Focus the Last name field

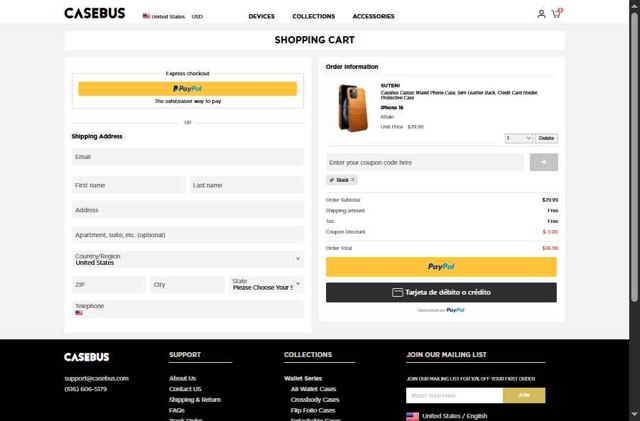(247, 185)
